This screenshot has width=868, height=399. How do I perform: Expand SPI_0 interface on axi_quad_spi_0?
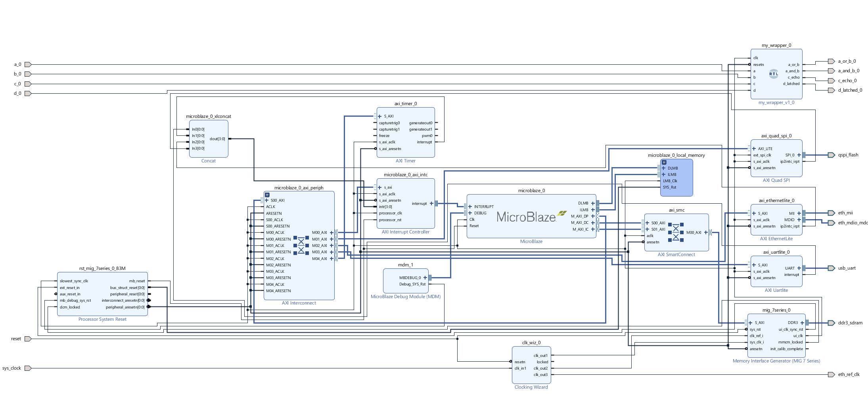pyautogui.click(x=799, y=155)
